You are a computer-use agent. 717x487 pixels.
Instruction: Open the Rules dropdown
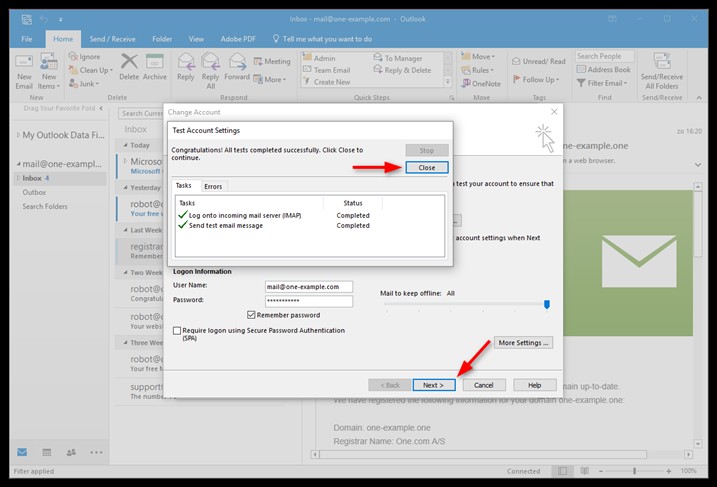(477, 70)
